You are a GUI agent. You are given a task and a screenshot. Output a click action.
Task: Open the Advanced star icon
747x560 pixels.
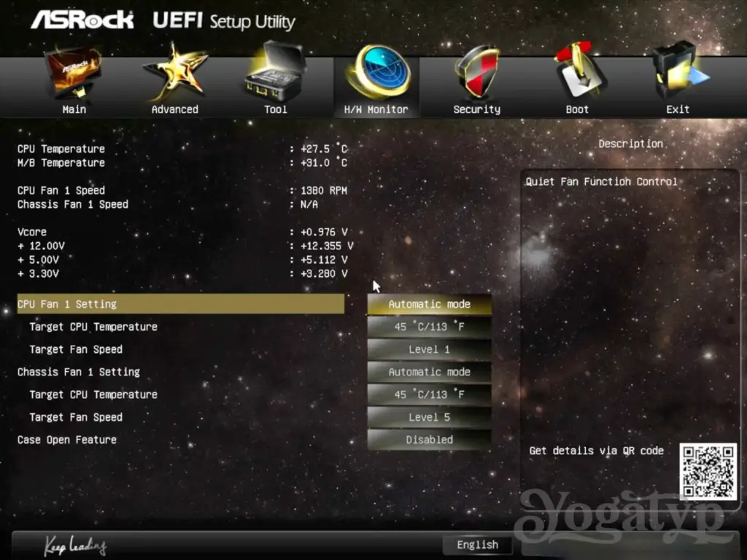tap(175, 71)
